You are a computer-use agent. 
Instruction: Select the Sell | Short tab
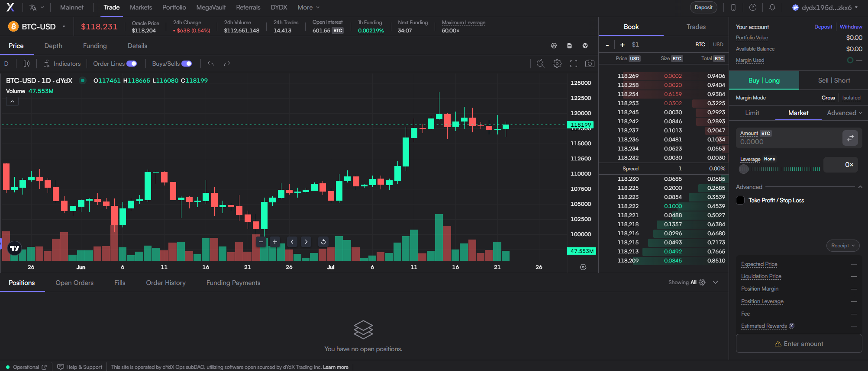(834, 80)
